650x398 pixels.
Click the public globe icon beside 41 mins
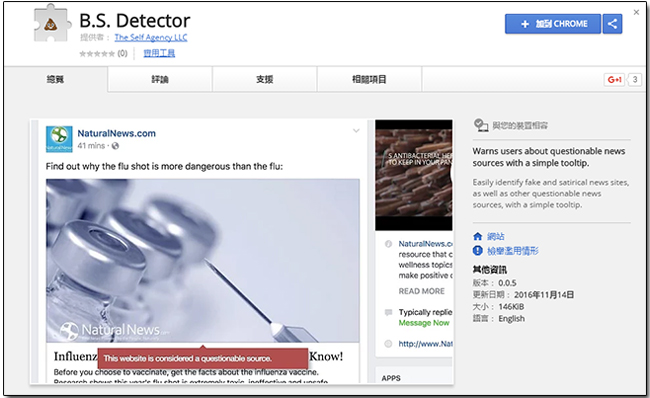(115, 146)
